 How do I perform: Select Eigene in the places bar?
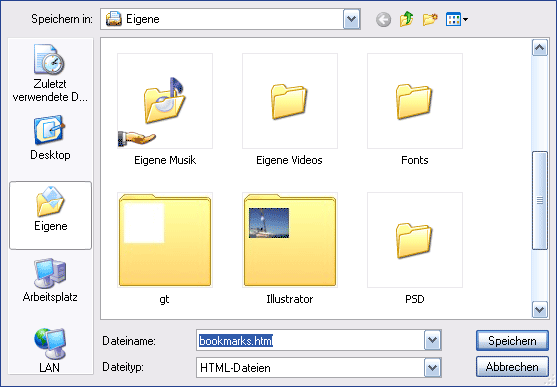pos(50,215)
